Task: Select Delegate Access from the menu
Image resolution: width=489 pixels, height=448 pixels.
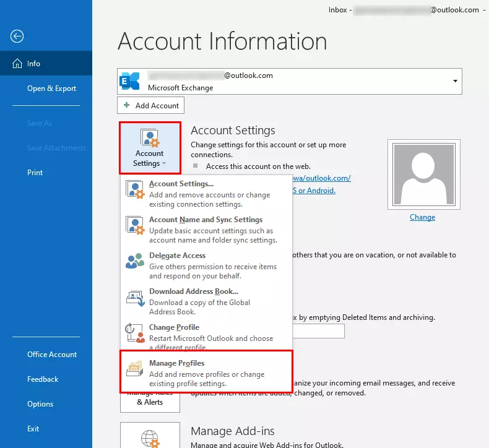Action: pyautogui.click(x=207, y=265)
